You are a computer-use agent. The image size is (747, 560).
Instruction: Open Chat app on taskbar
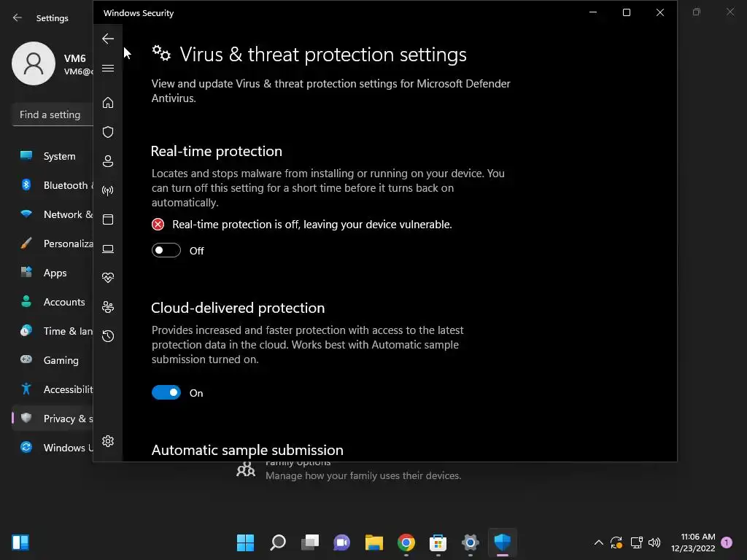coord(341,542)
